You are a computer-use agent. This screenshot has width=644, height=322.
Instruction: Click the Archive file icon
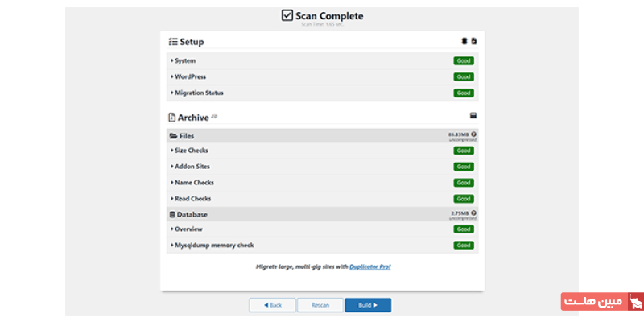coord(172,118)
